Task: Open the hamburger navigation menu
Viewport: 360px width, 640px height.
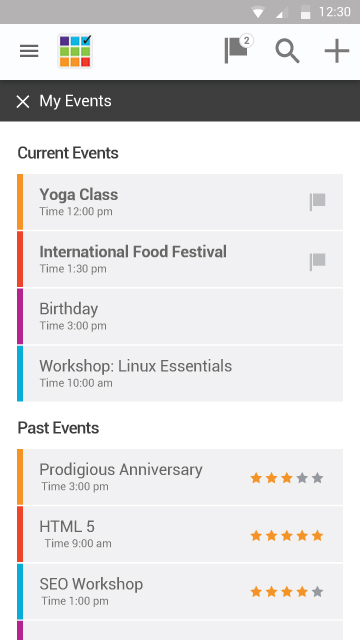Action: (x=29, y=51)
